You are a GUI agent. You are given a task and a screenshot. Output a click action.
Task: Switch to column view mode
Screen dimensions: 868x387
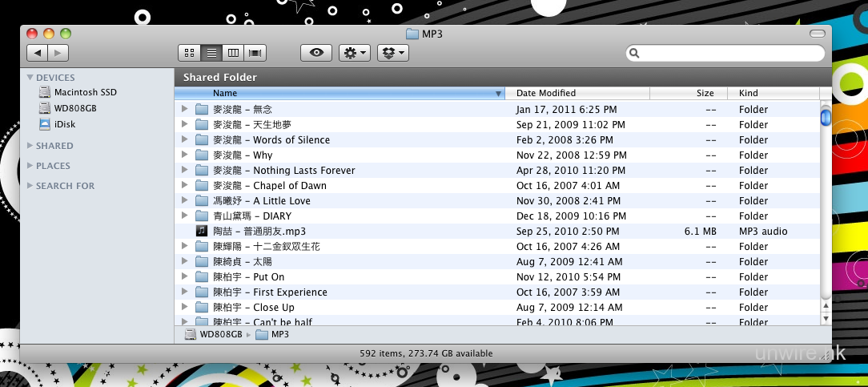pos(233,53)
